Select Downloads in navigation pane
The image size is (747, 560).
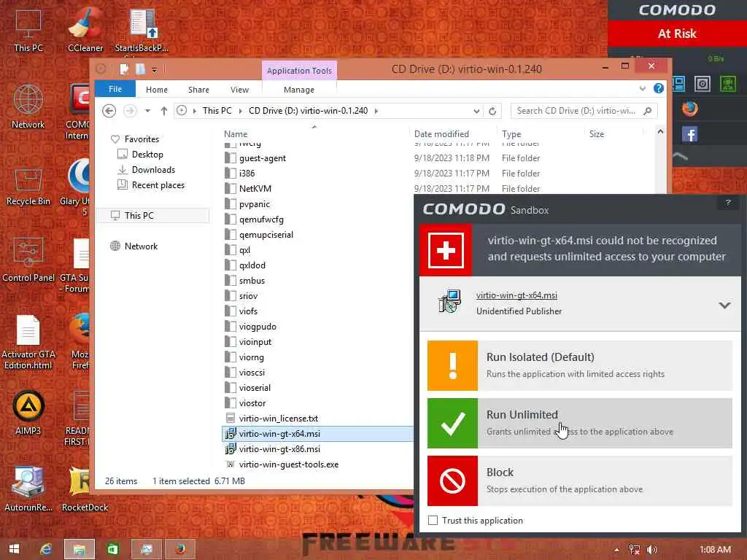click(x=153, y=170)
